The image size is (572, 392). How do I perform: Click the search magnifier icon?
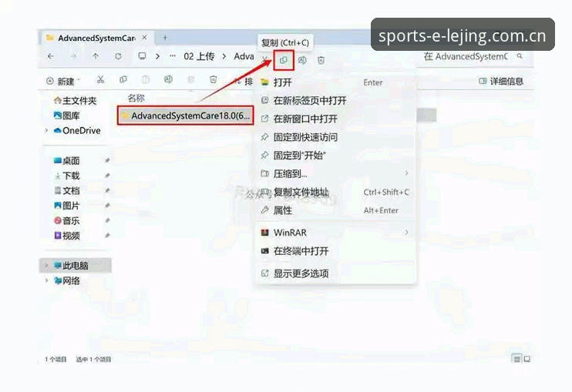pyautogui.click(x=520, y=56)
